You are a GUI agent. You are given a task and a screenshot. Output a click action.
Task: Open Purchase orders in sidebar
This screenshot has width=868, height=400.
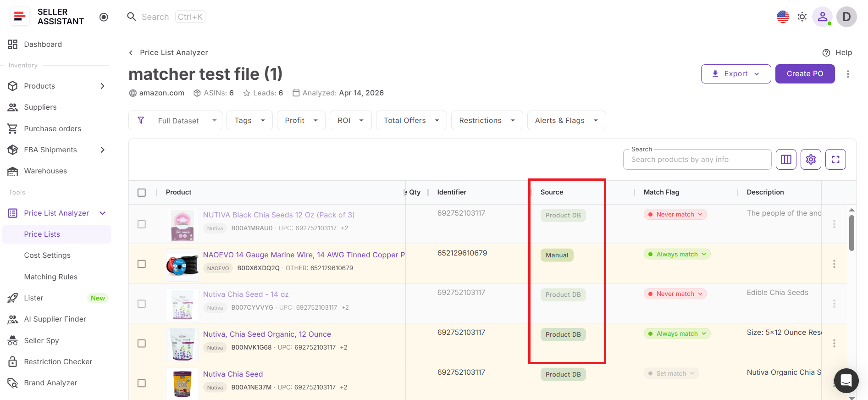(52, 129)
